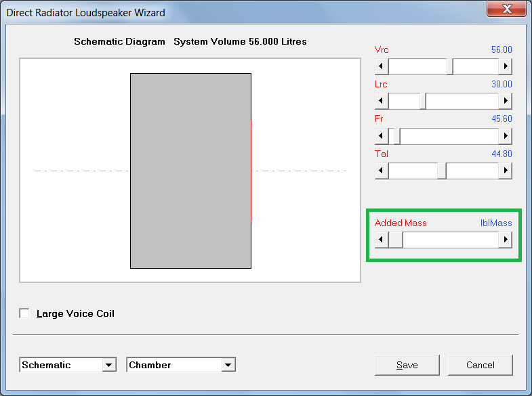Click the Tal value 44.80

coord(502,154)
